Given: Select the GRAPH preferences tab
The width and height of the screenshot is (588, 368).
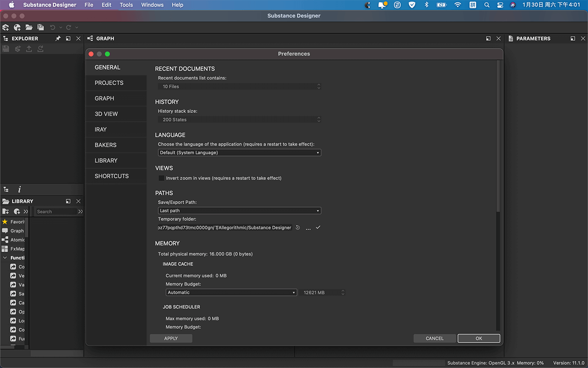Looking at the screenshot, I should tap(116, 98).
